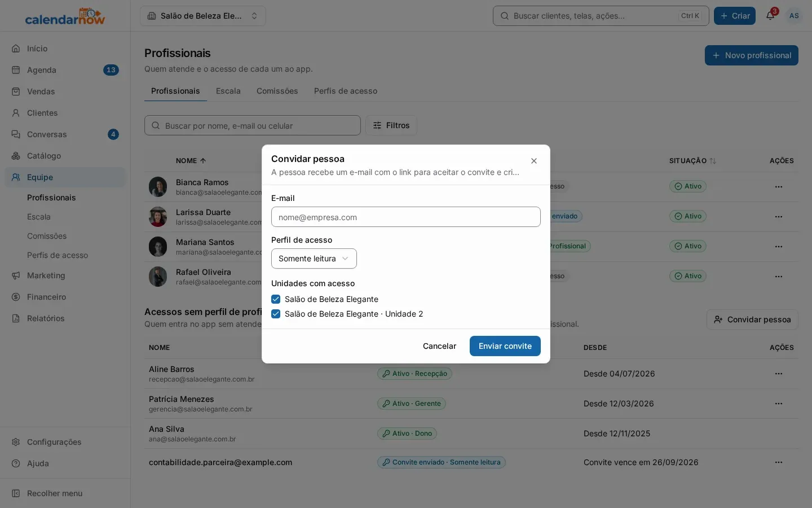
Task: Uncheck Salão de Beleza Elegante · Unidade 2
Action: click(x=276, y=314)
